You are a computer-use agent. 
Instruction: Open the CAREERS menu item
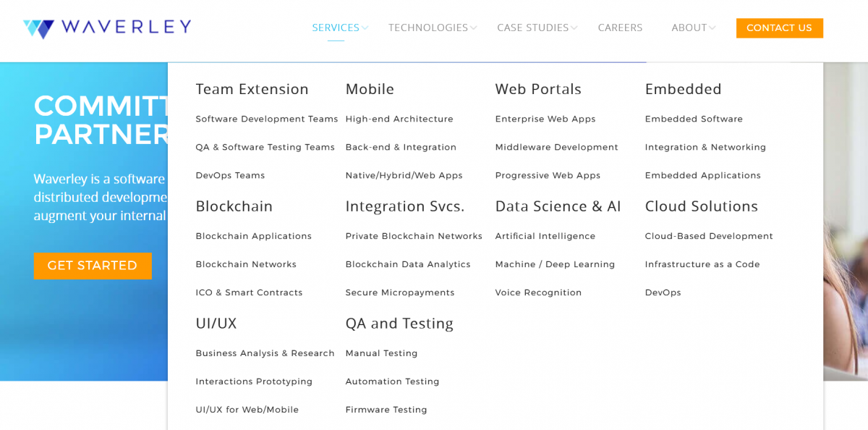pos(620,28)
